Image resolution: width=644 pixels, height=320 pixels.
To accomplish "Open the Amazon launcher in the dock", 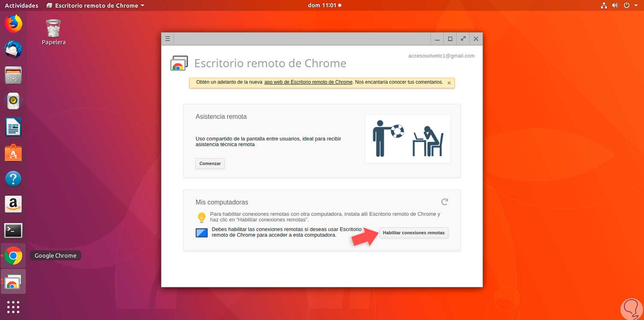I will coord(13,204).
